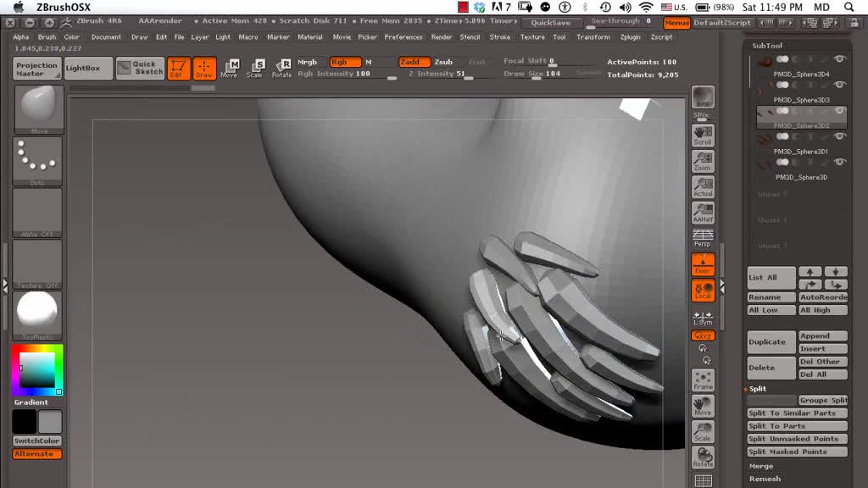The image size is (868, 488).
Task: Click Append subtool button
Action: 822,335
